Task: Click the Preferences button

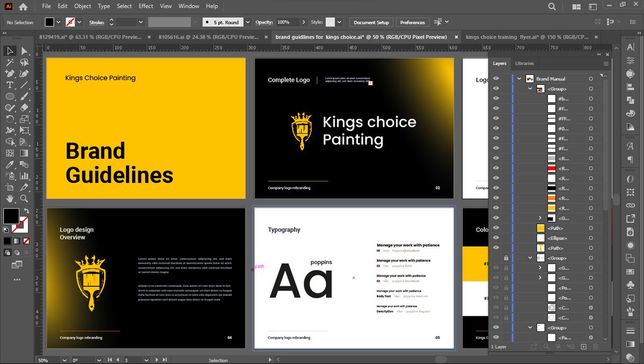Action: 412,22
